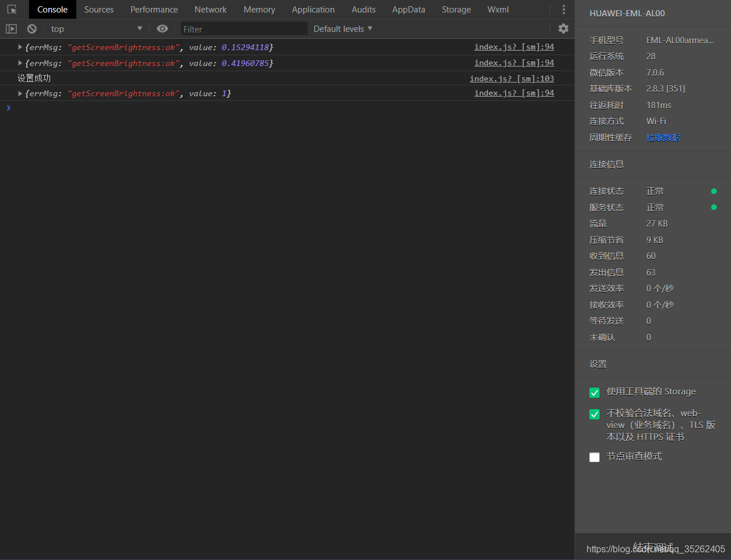Clear the console with the ban icon
This screenshot has width=731, height=560.
point(32,28)
